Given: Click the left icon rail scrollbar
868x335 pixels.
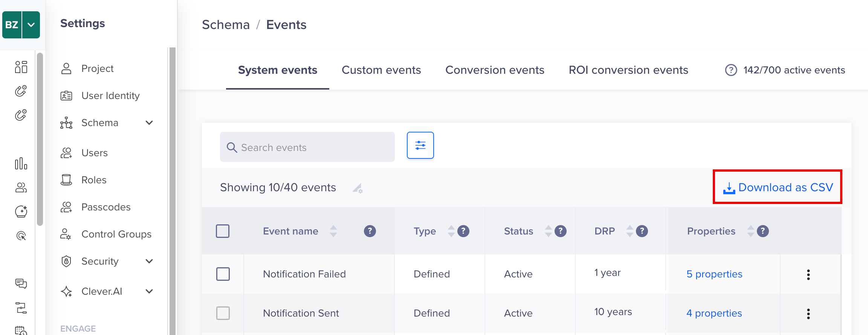Looking at the screenshot, I should (x=40, y=139).
